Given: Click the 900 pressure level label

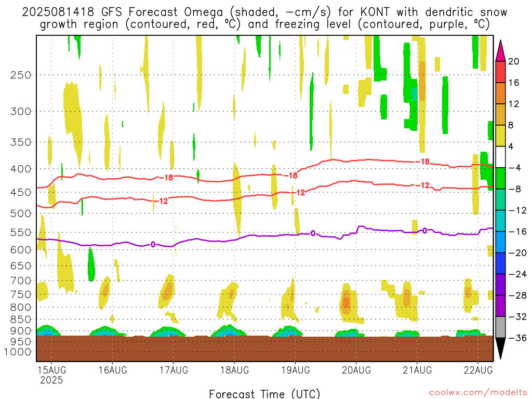Looking at the screenshot, I should point(21,331).
